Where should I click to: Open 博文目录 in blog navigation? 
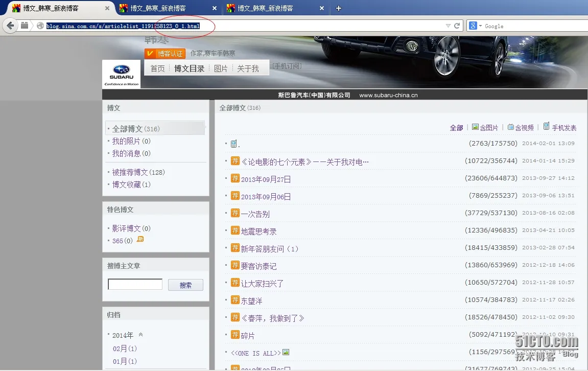pos(190,68)
